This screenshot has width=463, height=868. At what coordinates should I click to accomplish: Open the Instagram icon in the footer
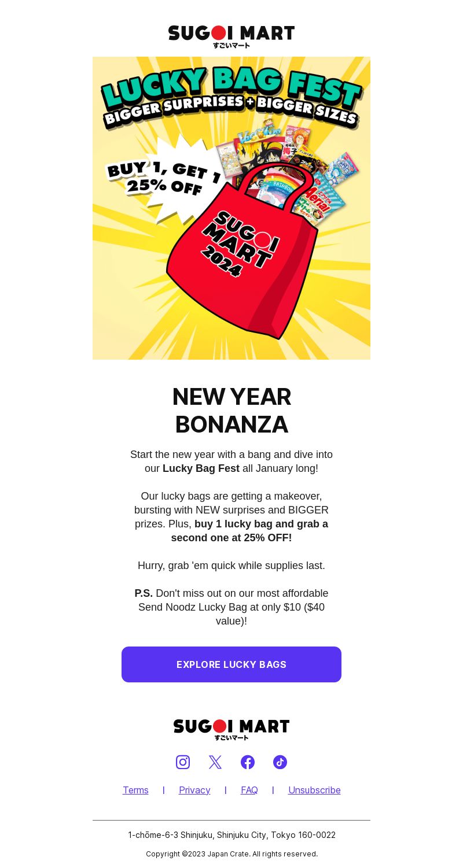click(x=183, y=762)
